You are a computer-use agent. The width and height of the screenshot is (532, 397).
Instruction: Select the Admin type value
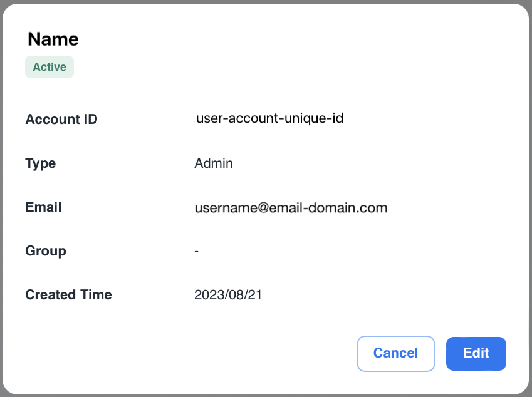[214, 163]
